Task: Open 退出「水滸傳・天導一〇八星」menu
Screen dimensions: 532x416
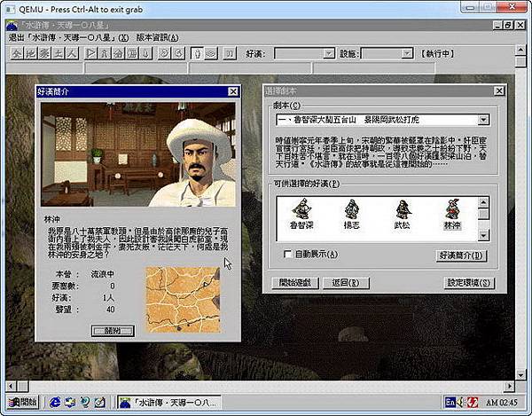Action: 69,37
